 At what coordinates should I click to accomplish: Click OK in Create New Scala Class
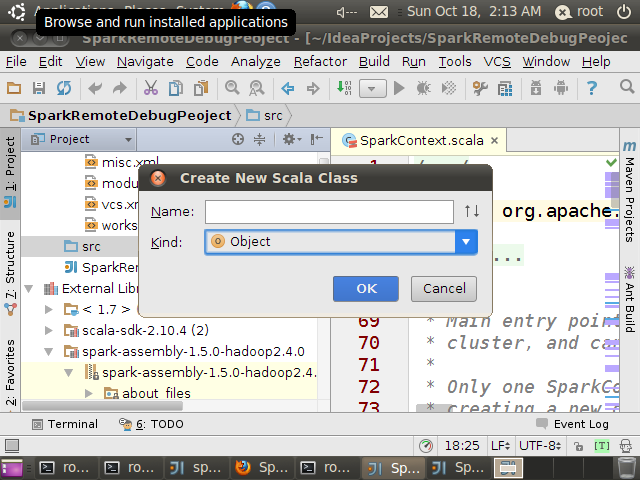(x=366, y=289)
